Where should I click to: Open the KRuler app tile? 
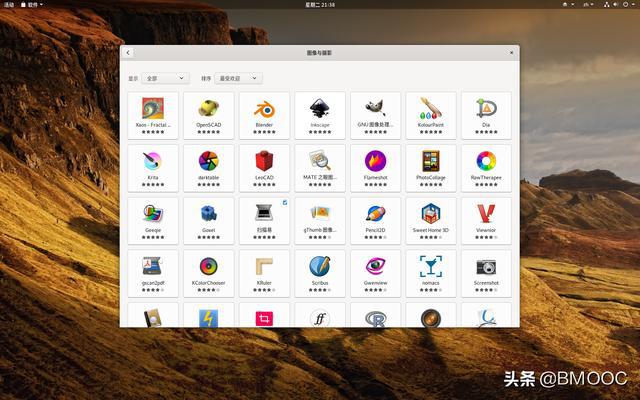click(264, 273)
